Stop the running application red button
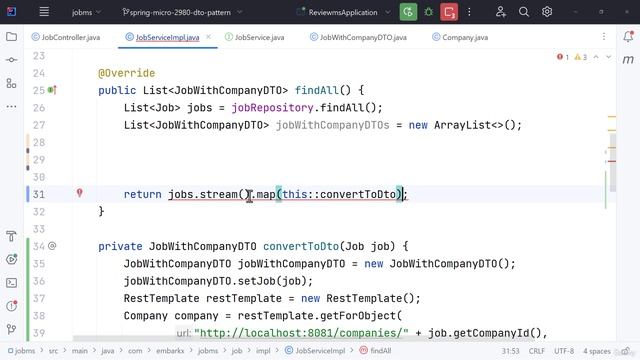 point(449,12)
